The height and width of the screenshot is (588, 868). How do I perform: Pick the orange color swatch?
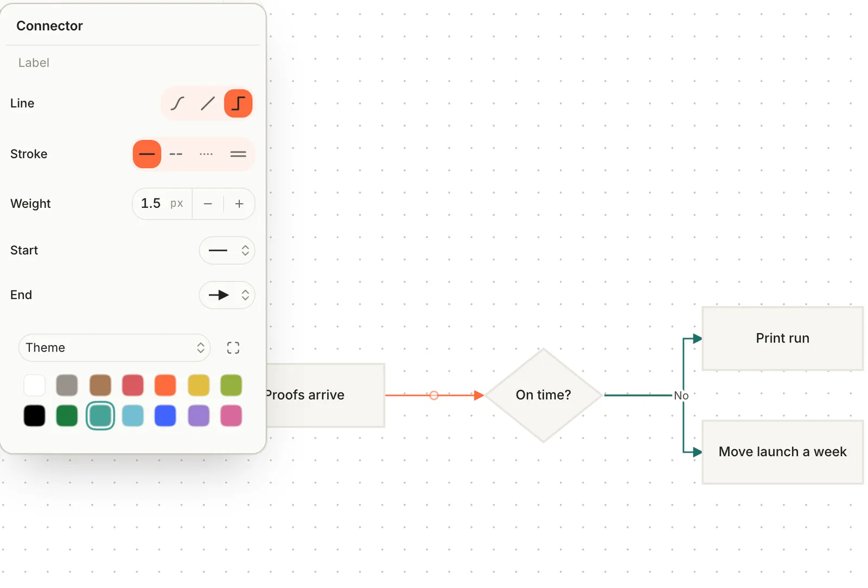coord(165,386)
